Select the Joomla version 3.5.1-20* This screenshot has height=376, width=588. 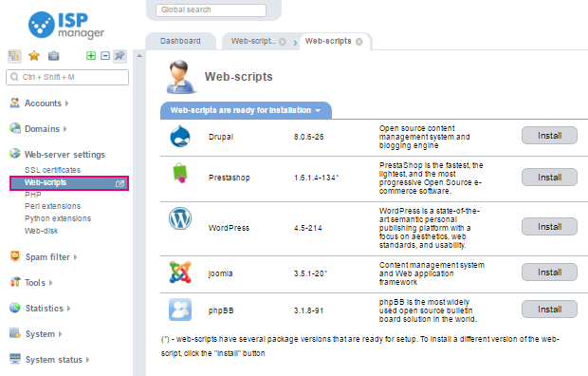310,273
